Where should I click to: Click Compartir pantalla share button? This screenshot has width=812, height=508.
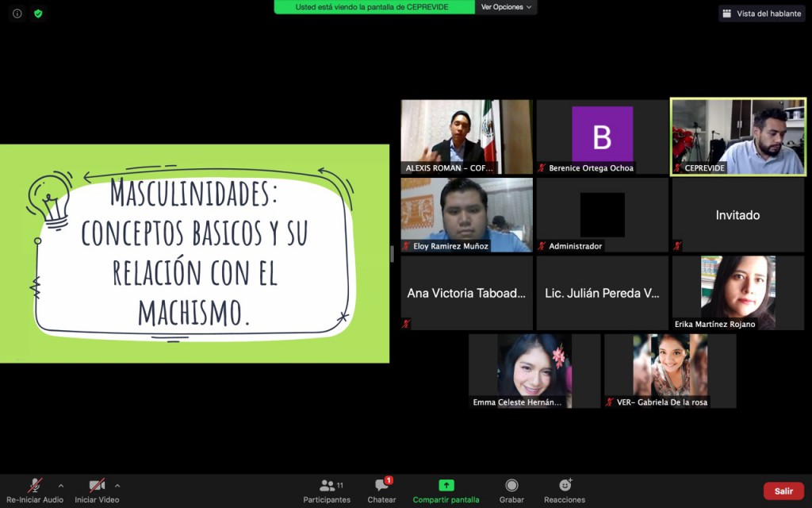click(x=446, y=491)
